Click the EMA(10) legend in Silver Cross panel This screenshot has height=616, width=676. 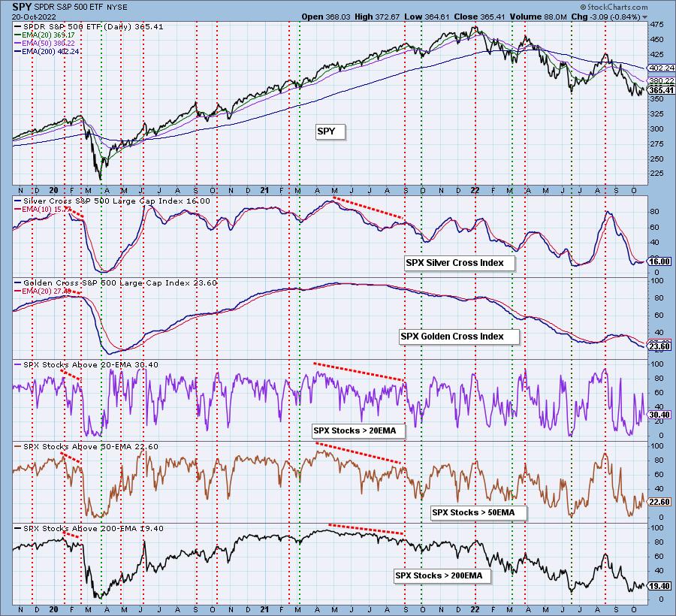pyautogui.click(x=43, y=209)
